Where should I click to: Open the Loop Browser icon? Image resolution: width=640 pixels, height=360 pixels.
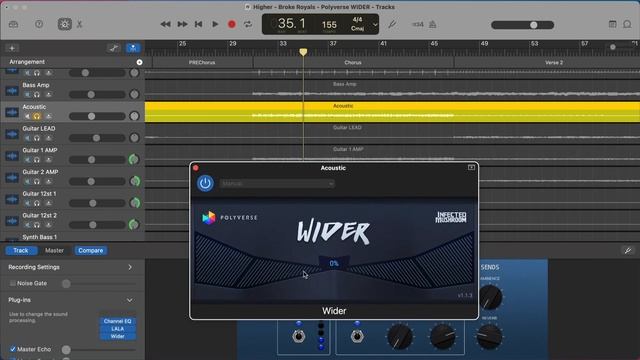click(627, 24)
